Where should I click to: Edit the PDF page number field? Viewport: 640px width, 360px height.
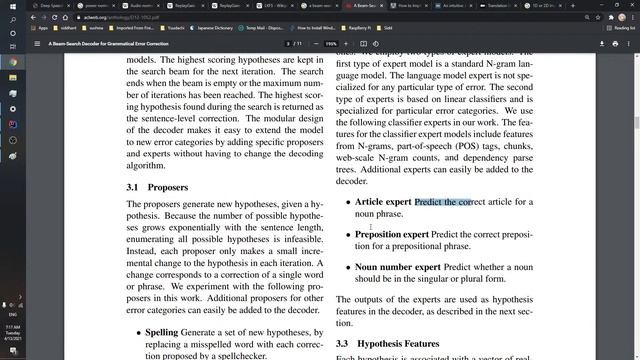[x=288, y=44]
